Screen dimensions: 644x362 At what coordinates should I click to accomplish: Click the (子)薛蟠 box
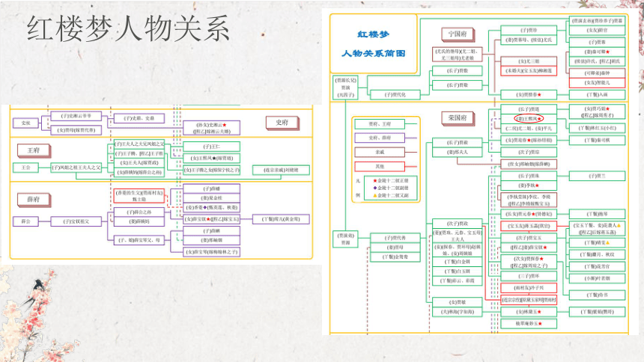tap(211, 188)
